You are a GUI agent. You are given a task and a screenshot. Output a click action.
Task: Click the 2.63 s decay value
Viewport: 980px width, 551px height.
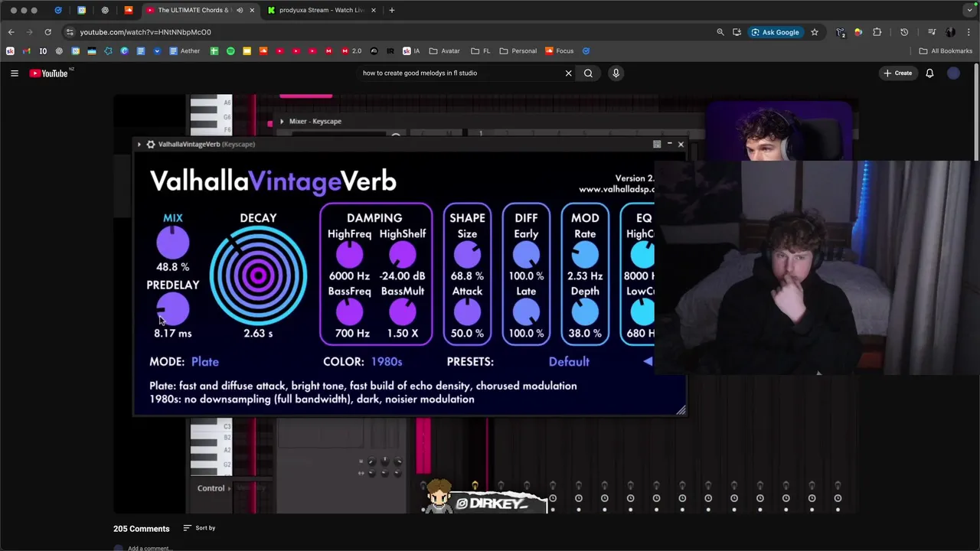tap(258, 334)
